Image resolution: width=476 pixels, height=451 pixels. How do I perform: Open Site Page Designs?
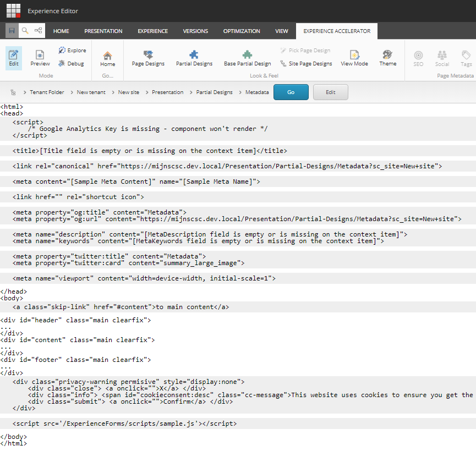tap(306, 63)
